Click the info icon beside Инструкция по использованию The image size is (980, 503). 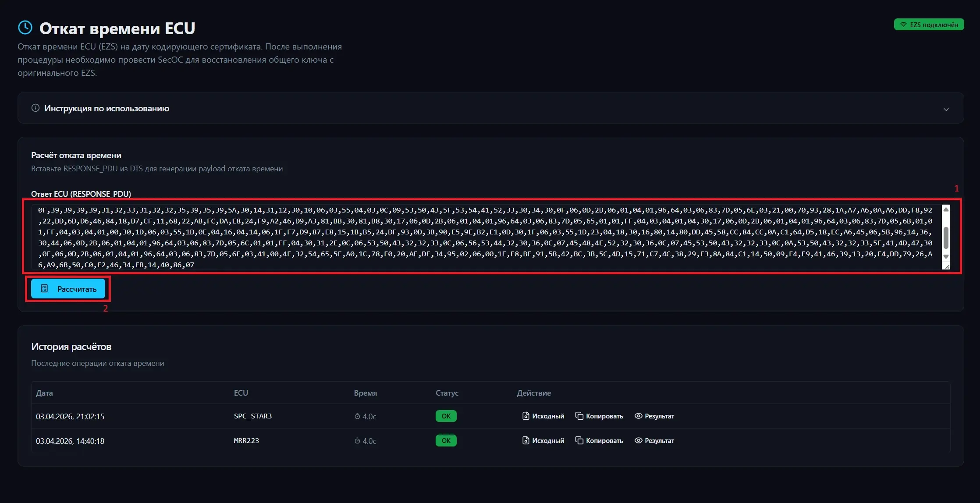tap(36, 108)
